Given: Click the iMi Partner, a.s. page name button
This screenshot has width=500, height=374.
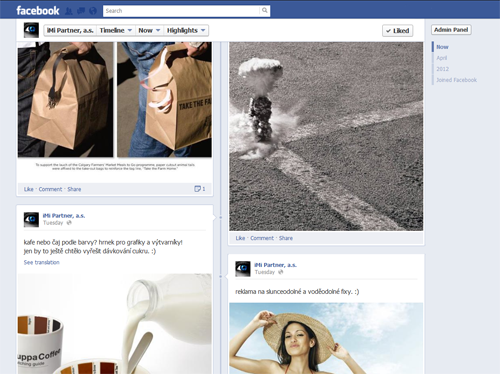Looking at the screenshot, I should pos(70,30).
